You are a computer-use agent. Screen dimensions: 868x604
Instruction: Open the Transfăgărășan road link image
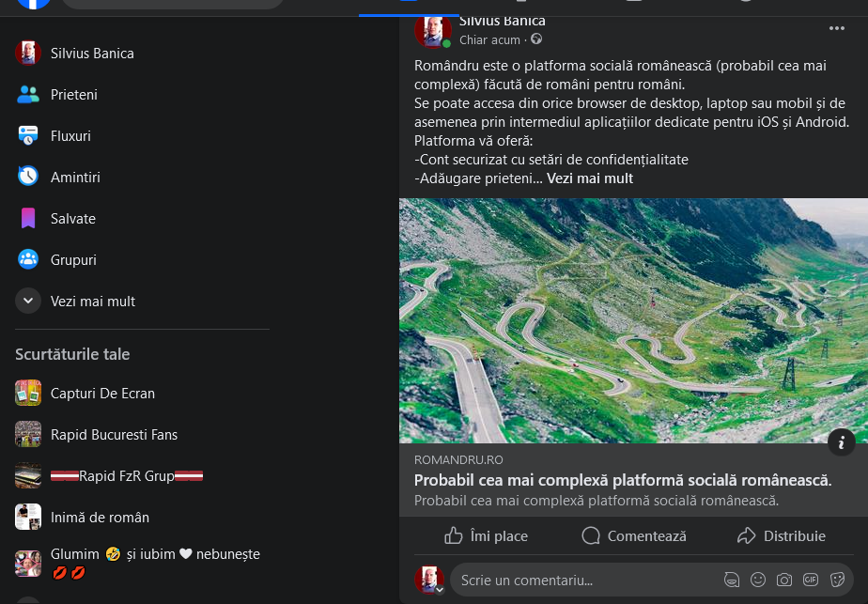point(633,319)
